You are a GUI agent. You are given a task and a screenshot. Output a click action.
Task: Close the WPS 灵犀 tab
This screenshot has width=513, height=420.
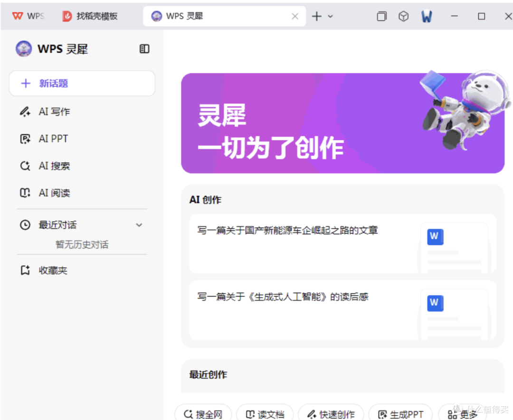click(295, 16)
